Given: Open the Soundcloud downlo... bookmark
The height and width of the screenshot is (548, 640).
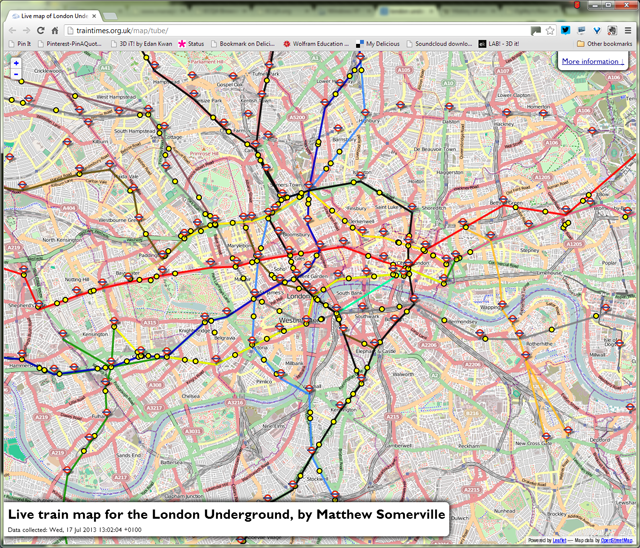Looking at the screenshot, I should click(x=439, y=44).
